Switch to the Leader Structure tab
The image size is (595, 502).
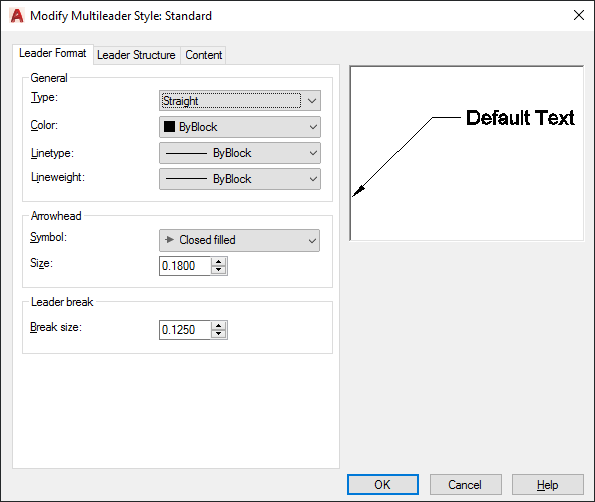tap(136, 55)
